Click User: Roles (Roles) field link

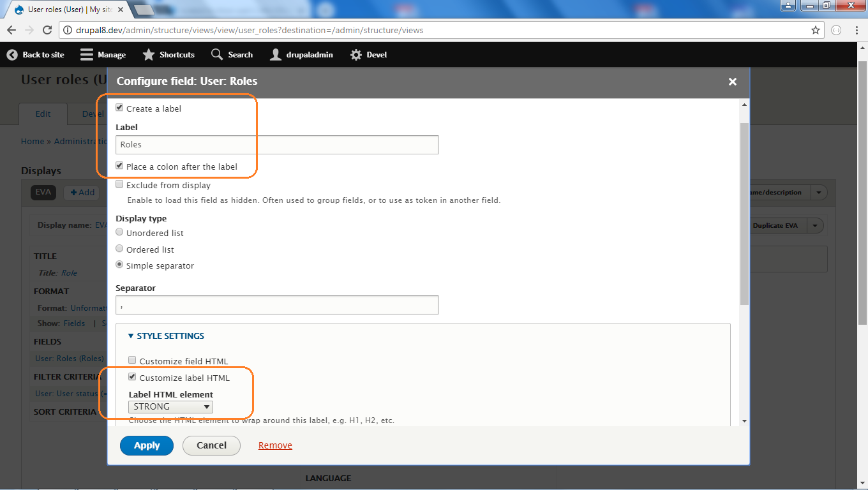pos(70,359)
